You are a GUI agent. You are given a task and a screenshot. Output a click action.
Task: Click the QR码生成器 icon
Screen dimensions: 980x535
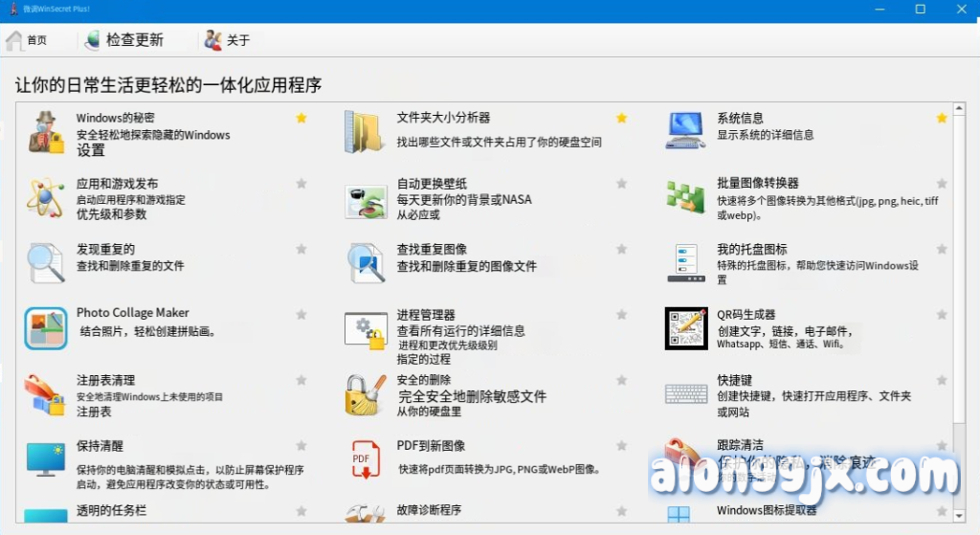point(685,328)
